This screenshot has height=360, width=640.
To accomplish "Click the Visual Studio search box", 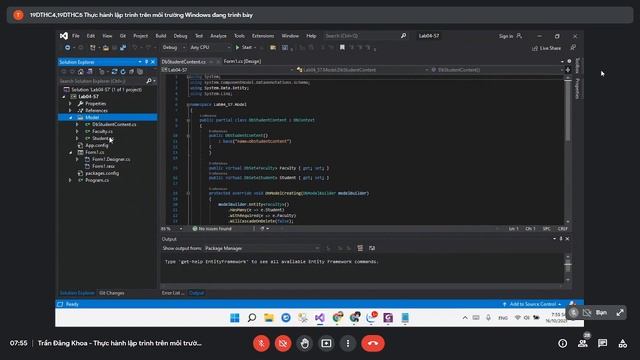I will (366, 36).
